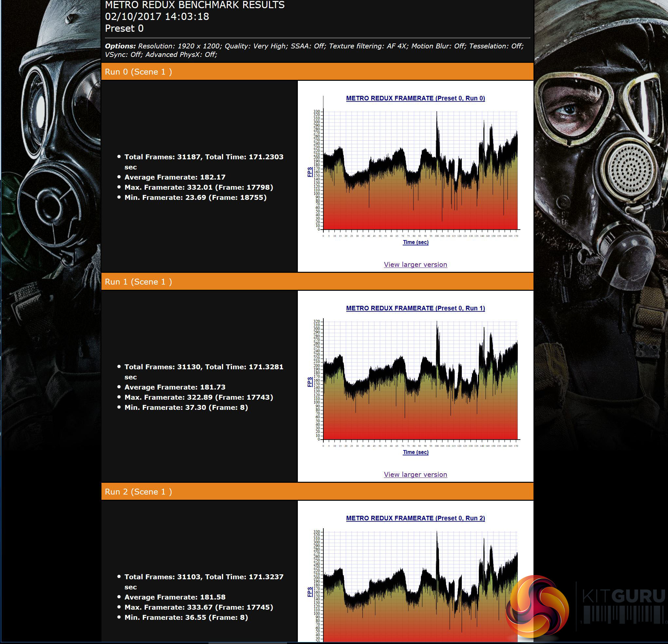Viewport: 668px width, 644px height.
Task: Click the Preset 0, Run 1 chart title
Action: coord(415,308)
